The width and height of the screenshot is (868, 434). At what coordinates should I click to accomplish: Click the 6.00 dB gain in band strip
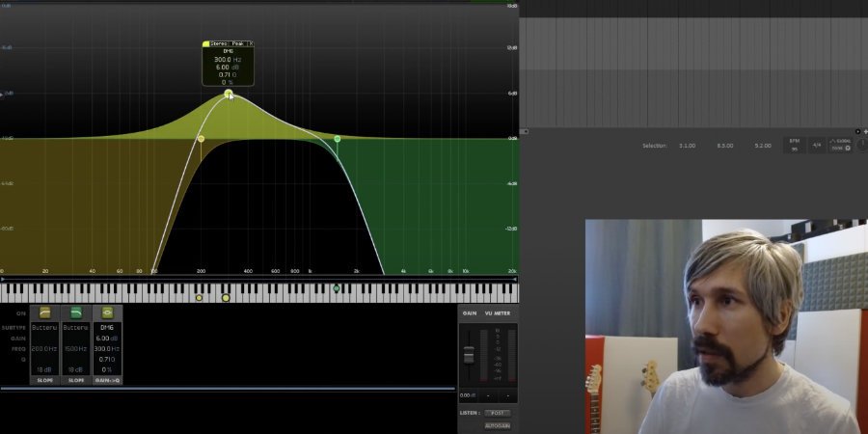coord(107,339)
